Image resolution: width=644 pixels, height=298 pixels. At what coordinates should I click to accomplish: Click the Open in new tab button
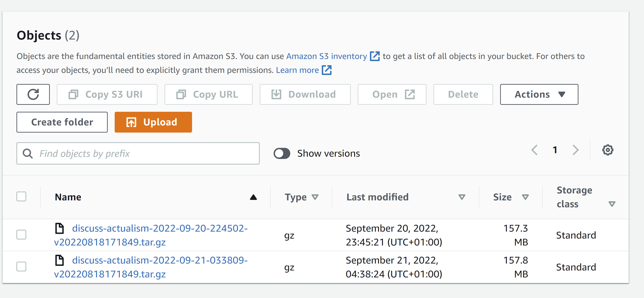392,94
